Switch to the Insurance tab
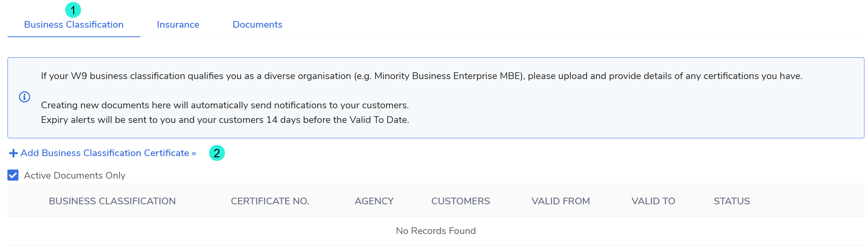868x247 pixels. point(178,25)
